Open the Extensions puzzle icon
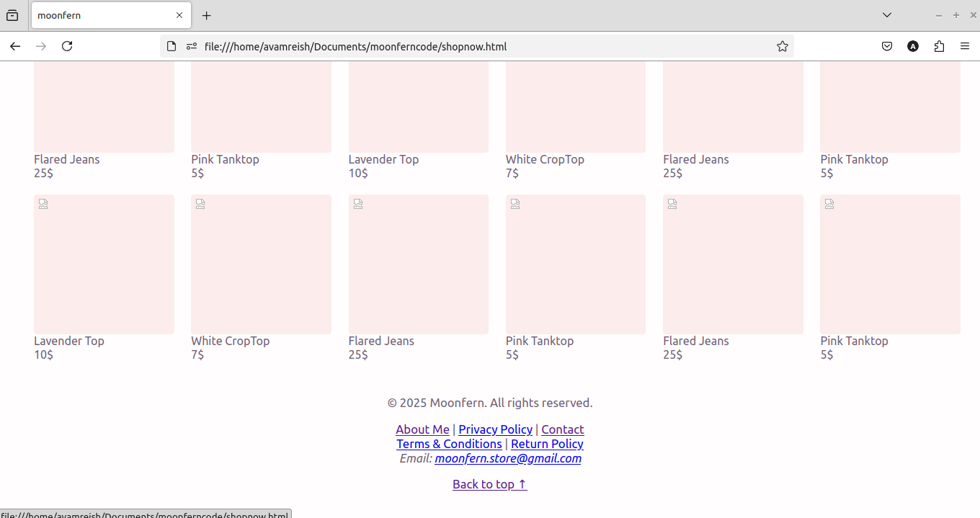 [939, 46]
